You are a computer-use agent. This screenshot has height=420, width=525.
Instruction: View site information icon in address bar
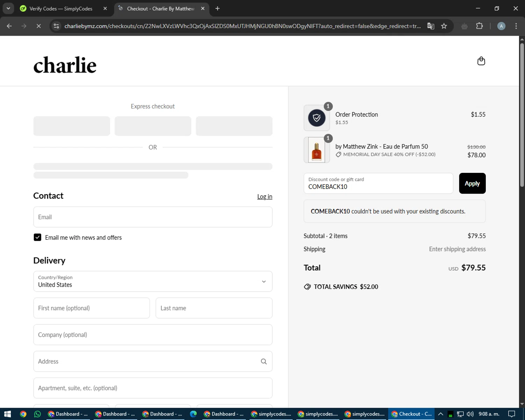point(56,26)
